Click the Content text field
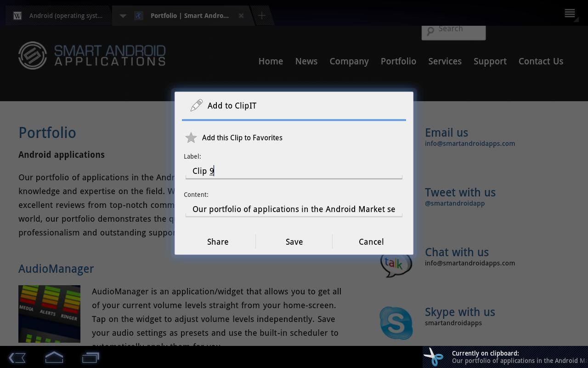The width and height of the screenshot is (588, 368). tap(294, 209)
